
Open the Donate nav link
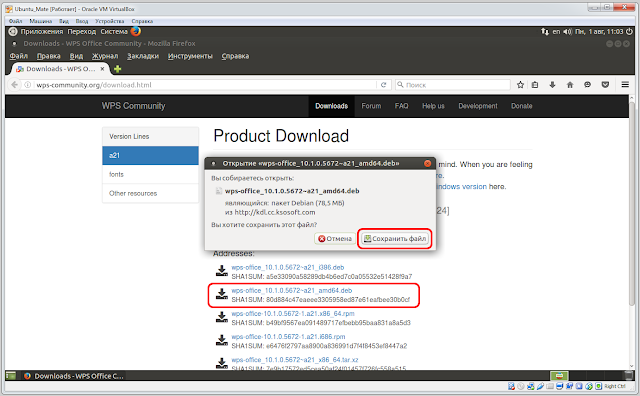(521, 106)
